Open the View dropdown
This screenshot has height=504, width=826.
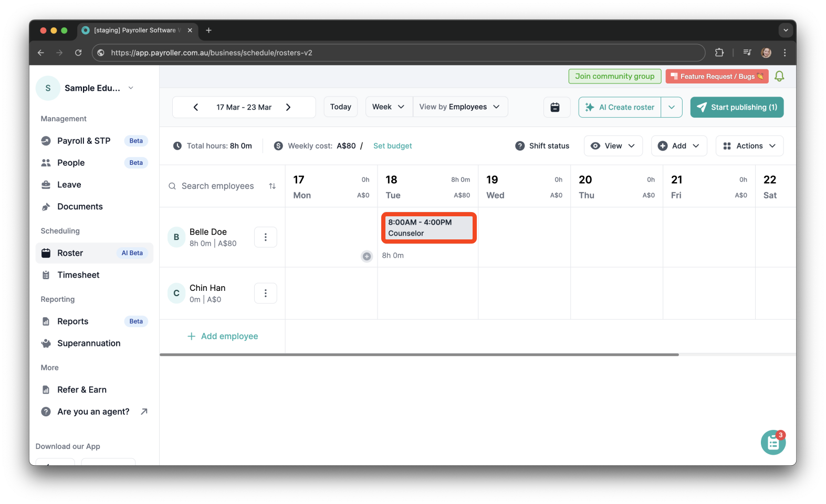613,146
